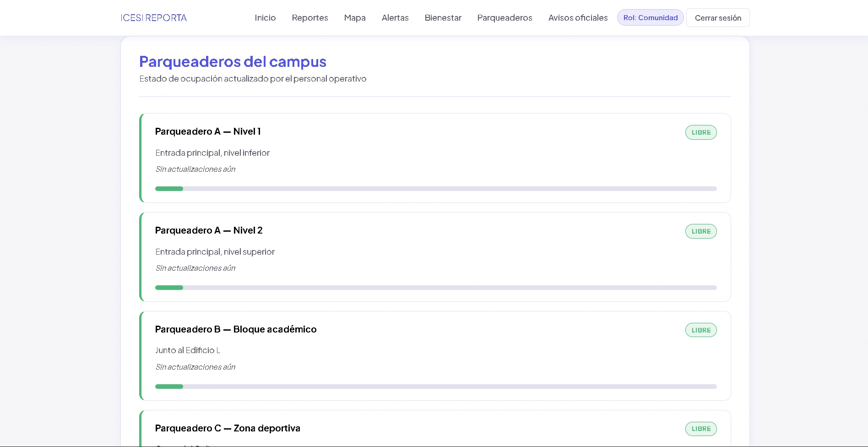Click LIBRE badge on Parqueadero A Nivel 2

pos(701,231)
